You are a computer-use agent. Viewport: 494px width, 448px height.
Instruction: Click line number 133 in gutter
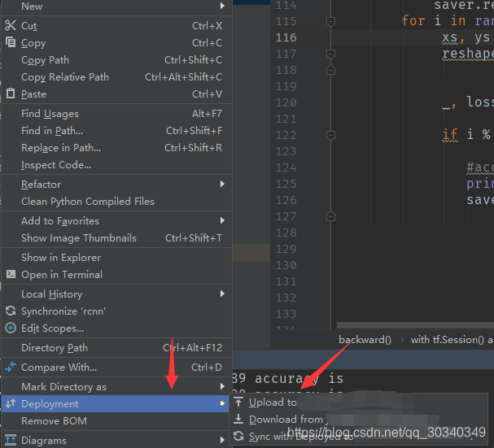286,314
